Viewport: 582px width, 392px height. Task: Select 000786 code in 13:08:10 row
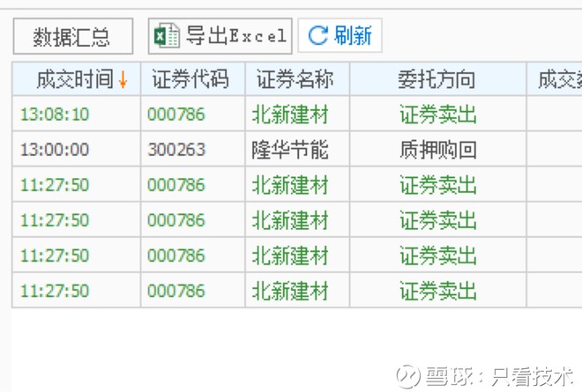click(x=193, y=114)
